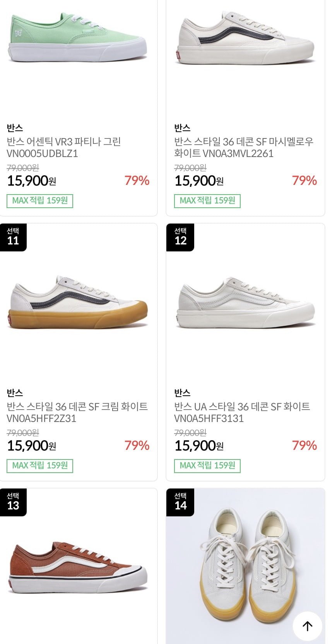Tap the 15,900원 price of 마시멜로우 화이트
Screen dimensions: 330x644
point(199,181)
